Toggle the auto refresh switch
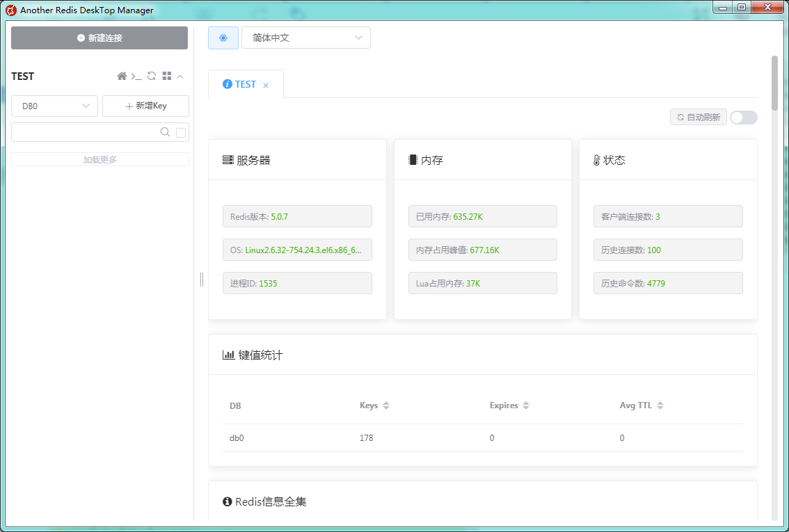The width and height of the screenshot is (789, 532). (x=744, y=117)
